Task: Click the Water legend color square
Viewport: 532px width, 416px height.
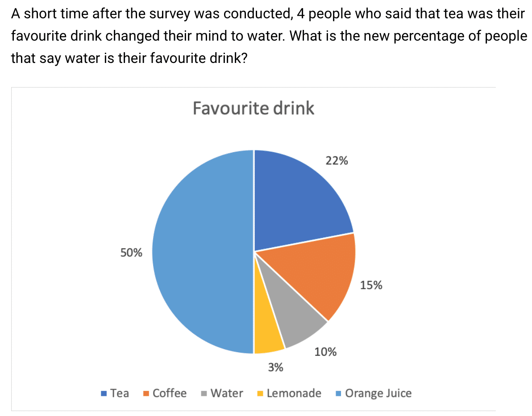Action: click(x=204, y=394)
